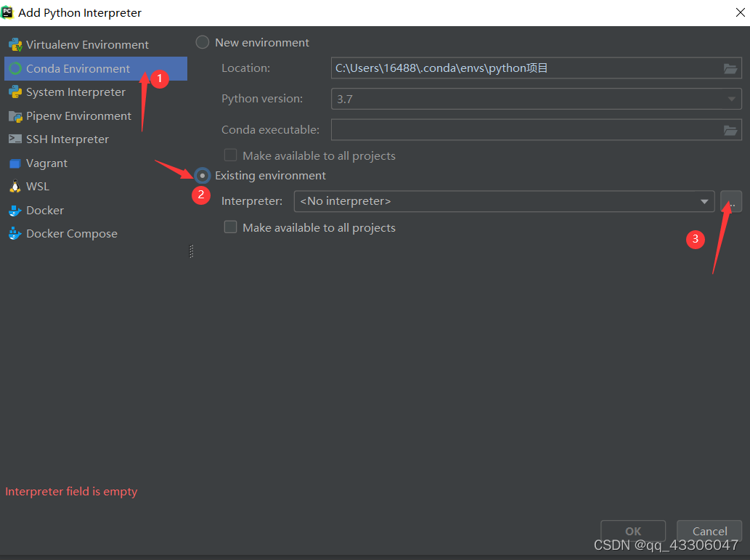Click the Python version label
Screen dimensions: 750x560
262,99
